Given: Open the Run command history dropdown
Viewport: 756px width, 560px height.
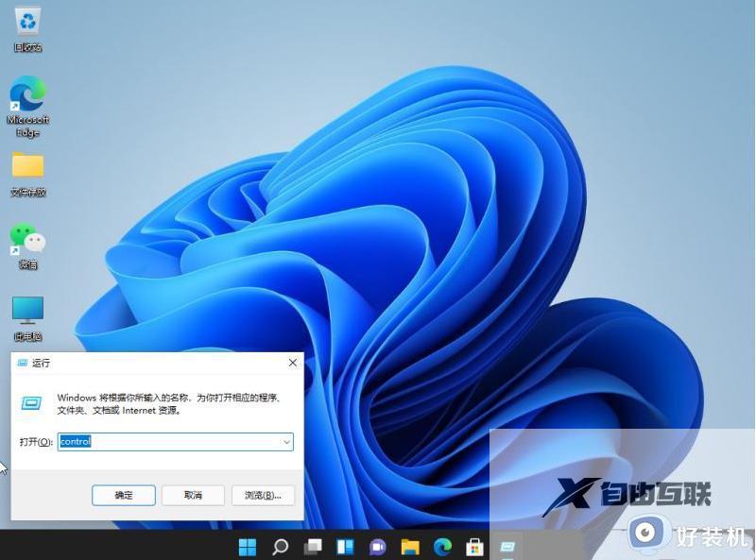Looking at the screenshot, I should 286,441.
